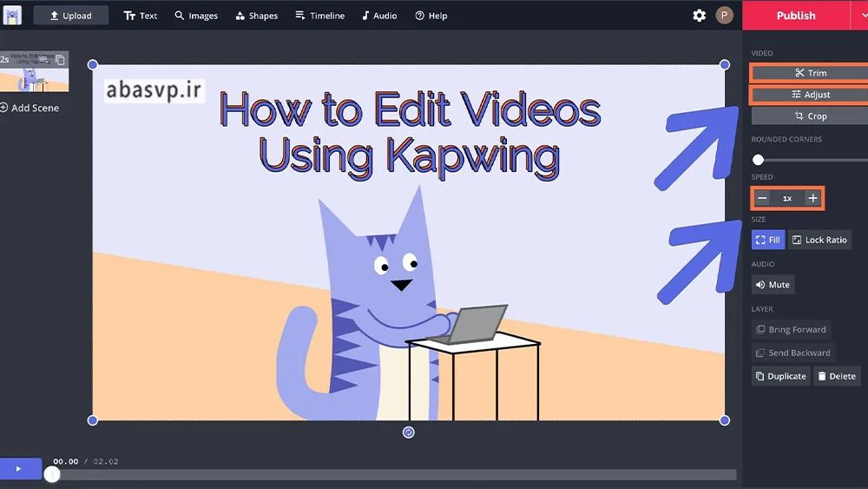
Task: Click the 00.00 current time readout
Action: (65, 461)
